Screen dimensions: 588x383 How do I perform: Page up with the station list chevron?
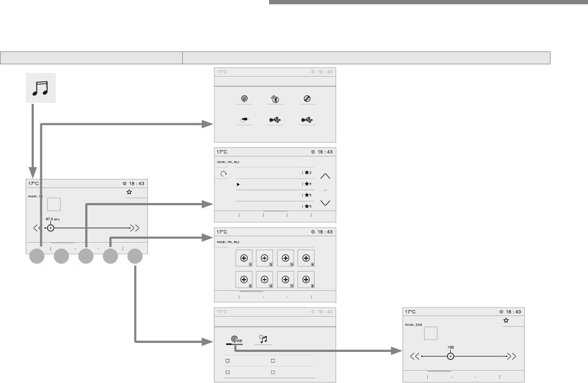[325, 176]
